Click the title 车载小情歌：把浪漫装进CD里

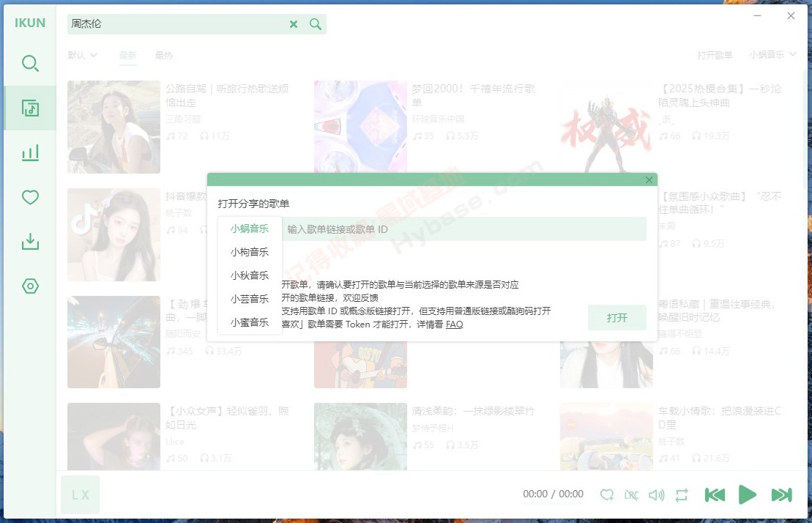[x=720, y=418]
